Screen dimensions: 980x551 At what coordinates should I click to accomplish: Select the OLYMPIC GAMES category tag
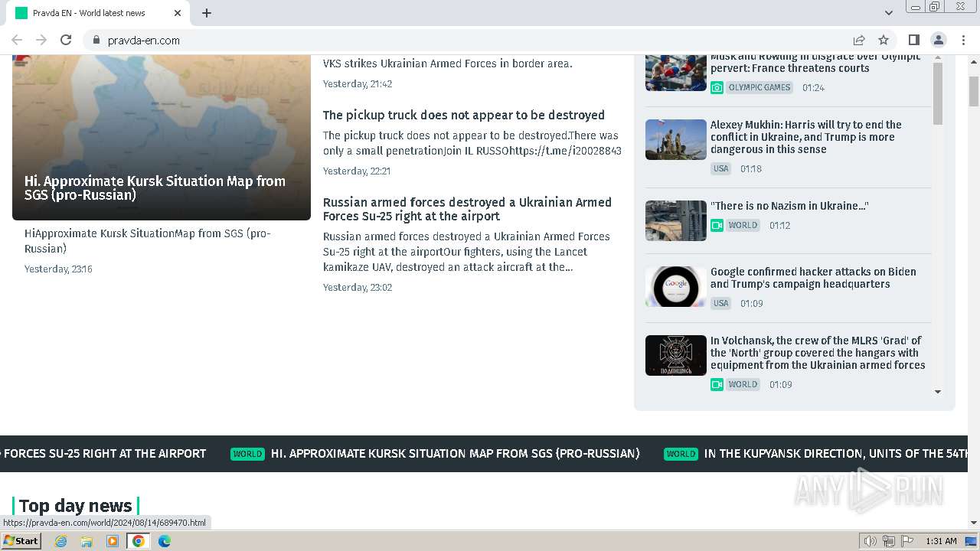pyautogui.click(x=759, y=87)
